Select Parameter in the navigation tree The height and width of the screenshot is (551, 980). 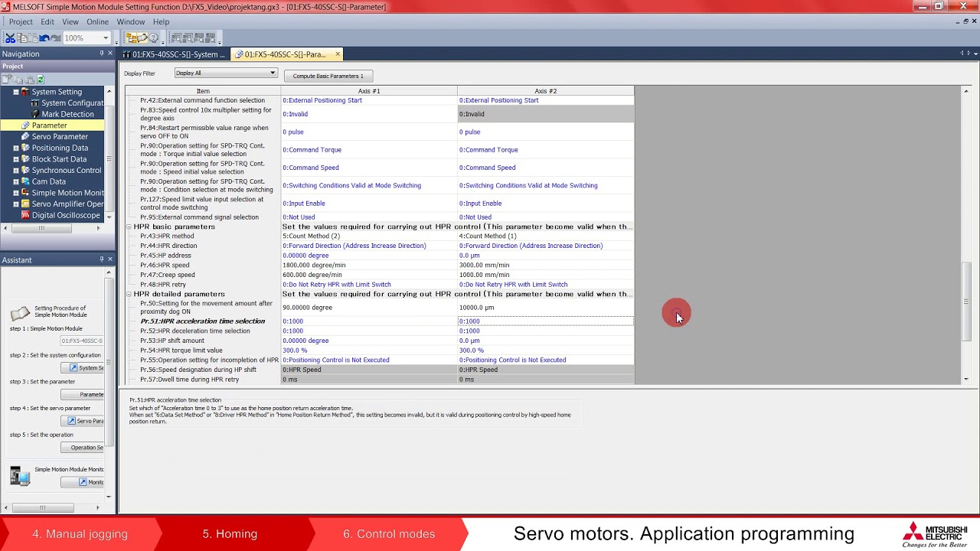[x=49, y=126]
